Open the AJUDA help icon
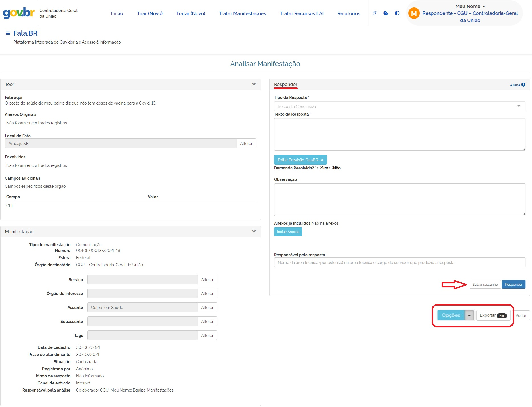This screenshot has height=407, width=532. point(523,85)
